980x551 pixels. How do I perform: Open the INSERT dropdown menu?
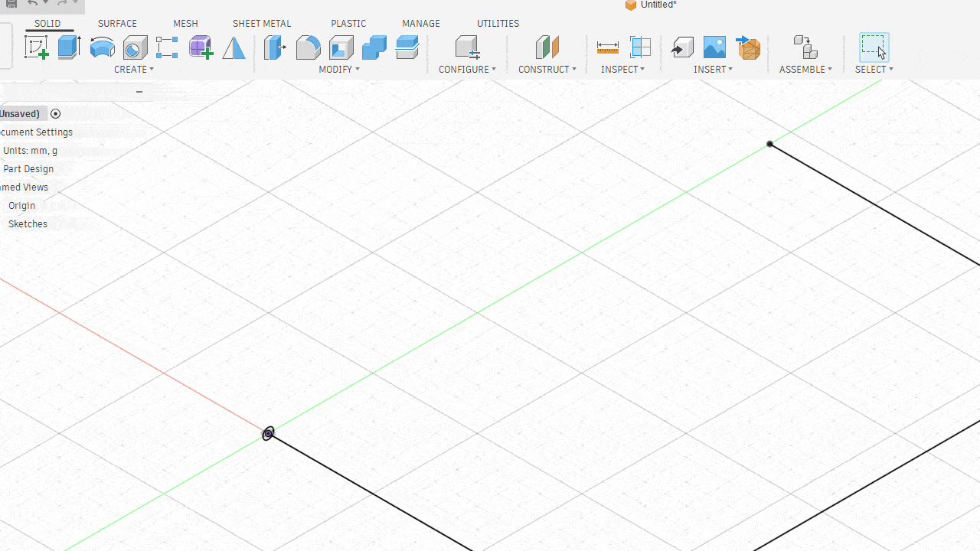[713, 70]
